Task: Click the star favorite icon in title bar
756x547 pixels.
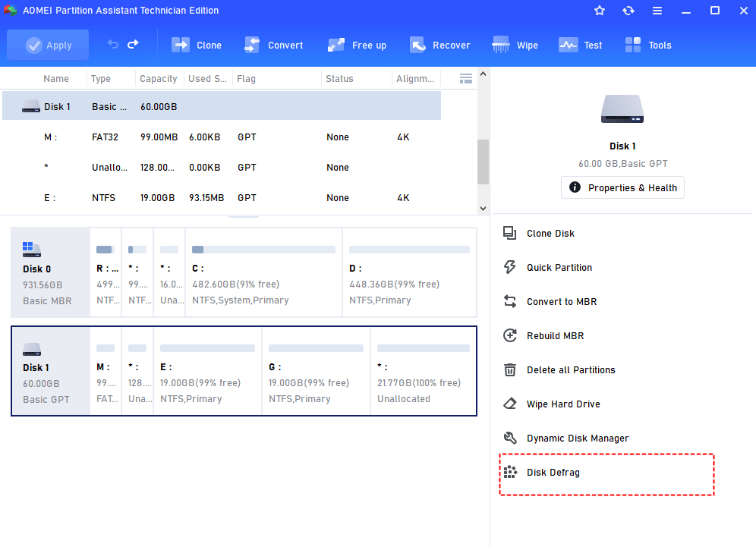Action: point(600,11)
